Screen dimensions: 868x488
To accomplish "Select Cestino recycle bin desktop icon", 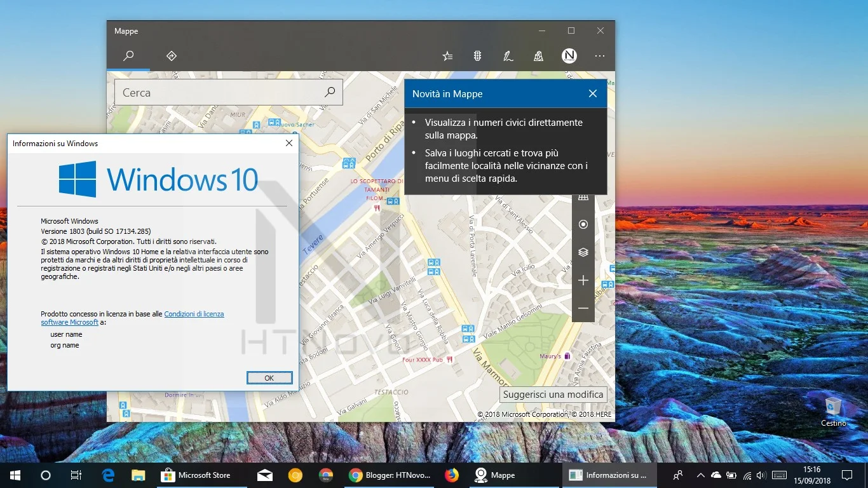I will point(833,411).
